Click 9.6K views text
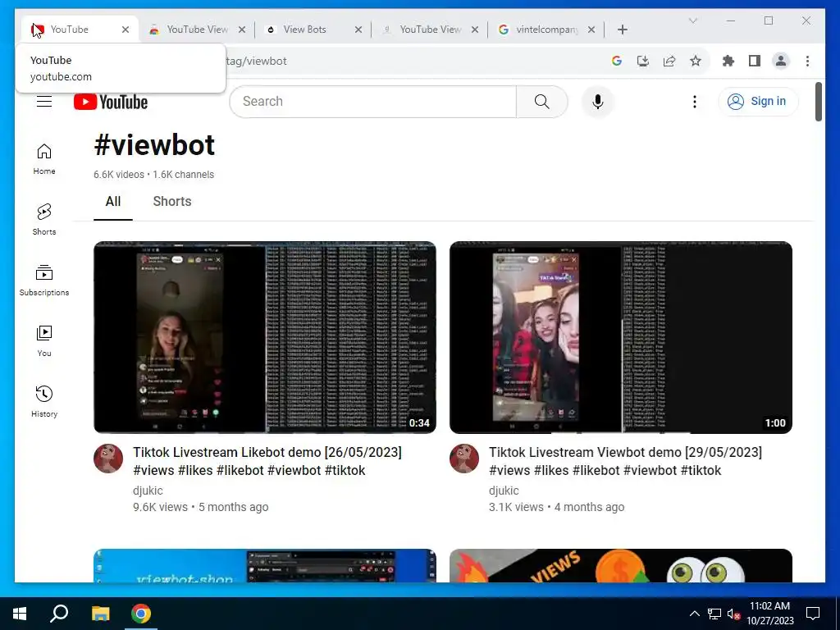 click(x=160, y=507)
